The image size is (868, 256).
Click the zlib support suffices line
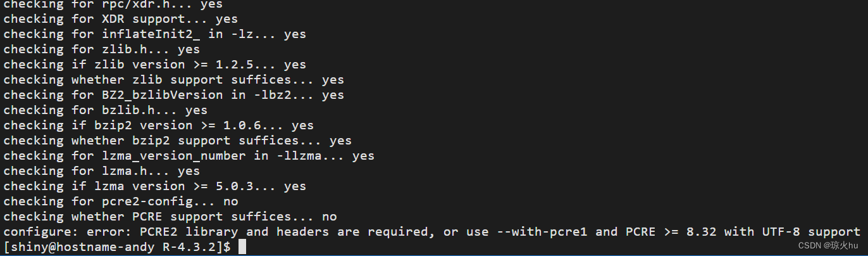coord(173,80)
